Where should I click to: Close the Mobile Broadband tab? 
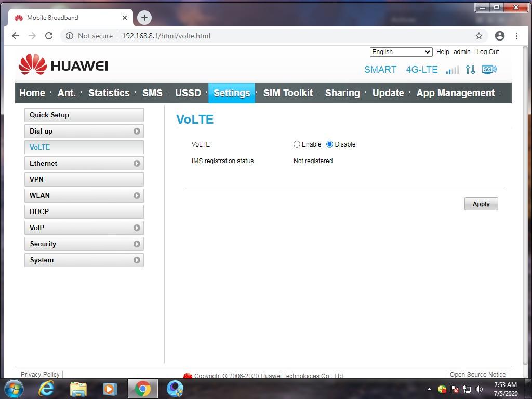pos(125,18)
